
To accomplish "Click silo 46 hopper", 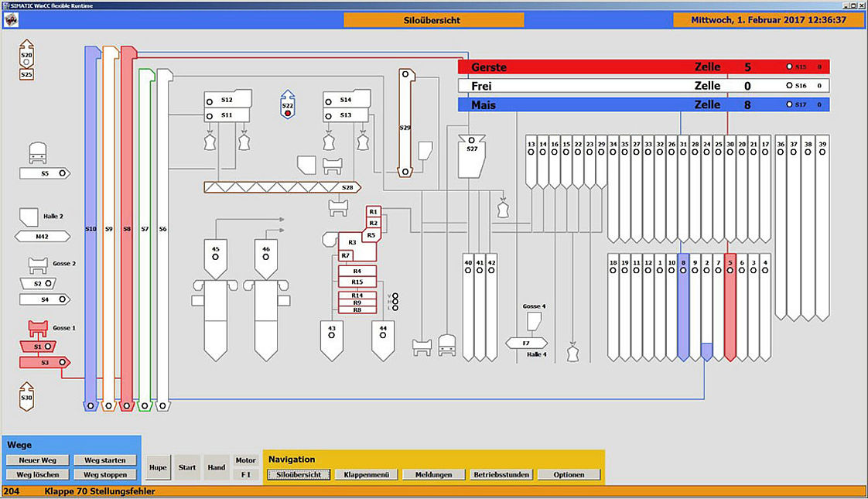I will tap(265, 259).
